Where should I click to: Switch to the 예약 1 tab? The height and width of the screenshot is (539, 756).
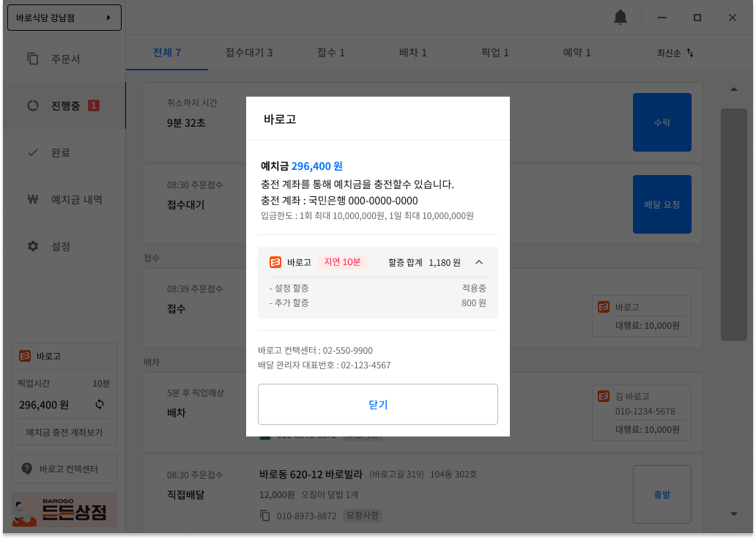(577, 53)
